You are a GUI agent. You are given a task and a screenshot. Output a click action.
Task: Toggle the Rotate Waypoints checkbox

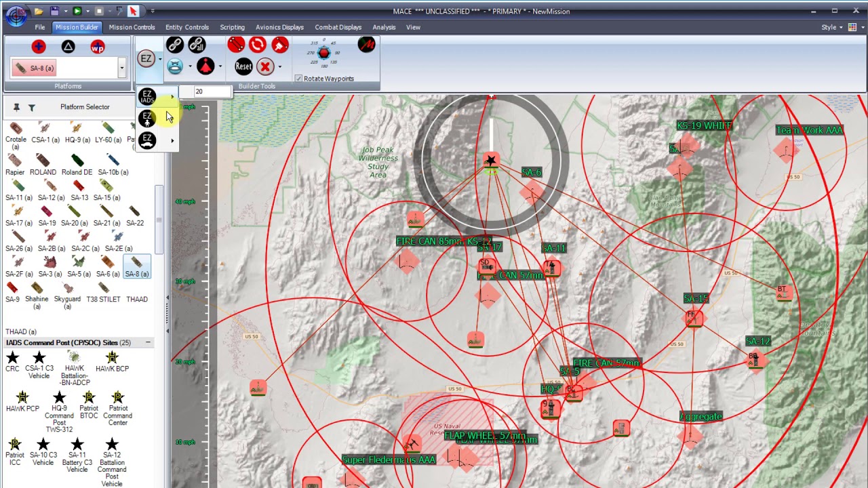click(x=298, y=79)
